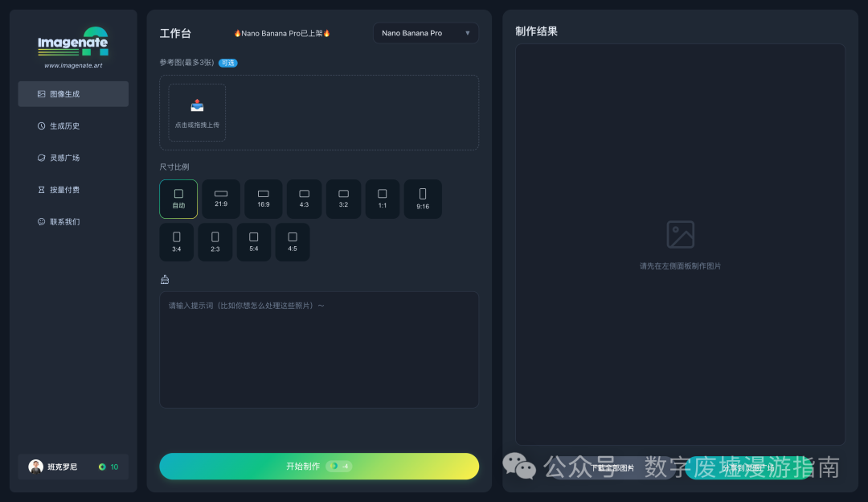868x502 pixels.
Task: Click the upload reference image box
Action: click(x=197, y=113)
